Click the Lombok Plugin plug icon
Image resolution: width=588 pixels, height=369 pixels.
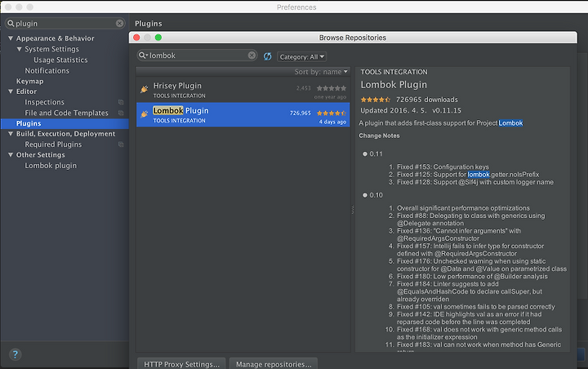pos(144,114)
